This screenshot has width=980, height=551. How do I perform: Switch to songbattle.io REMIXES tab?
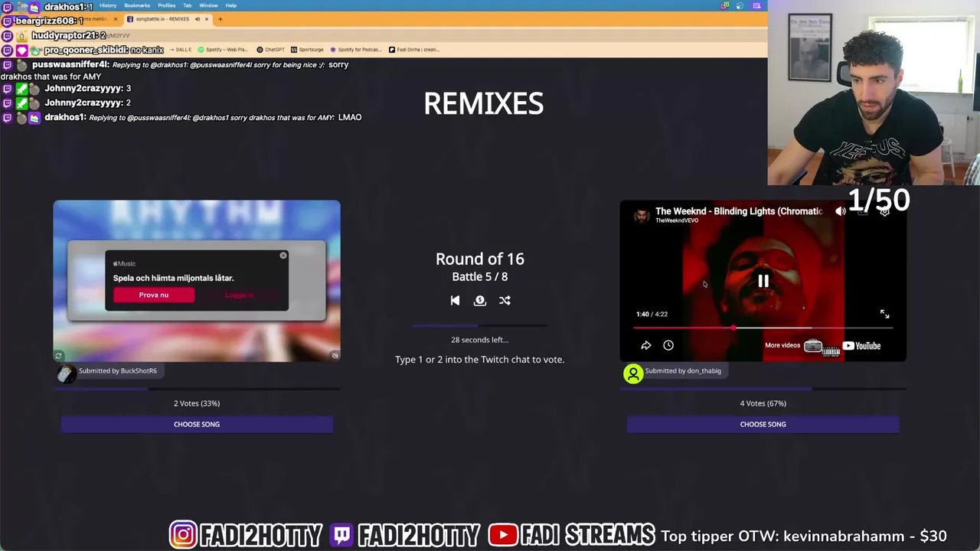(x=162, y=19)
